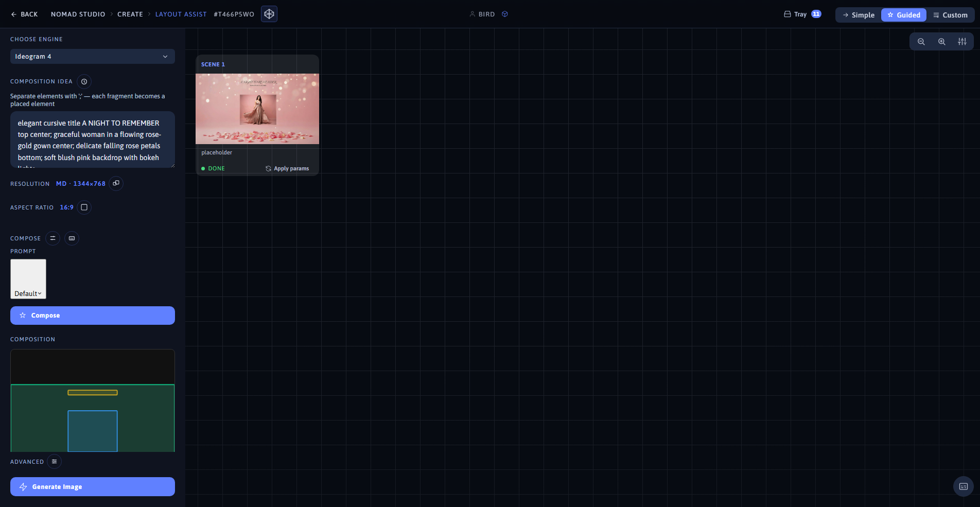Switch to Simple mode

pyautogui.click(x=859, y=15)
